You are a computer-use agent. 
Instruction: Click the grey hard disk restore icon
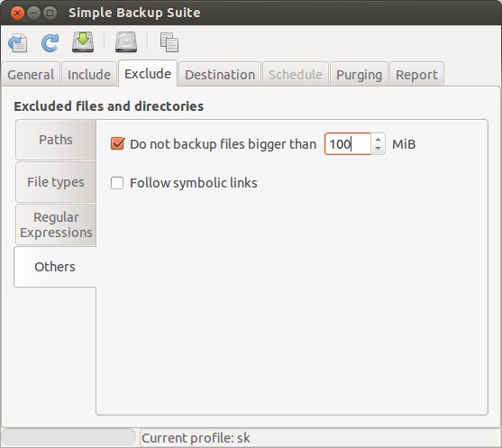coord(126,42)
